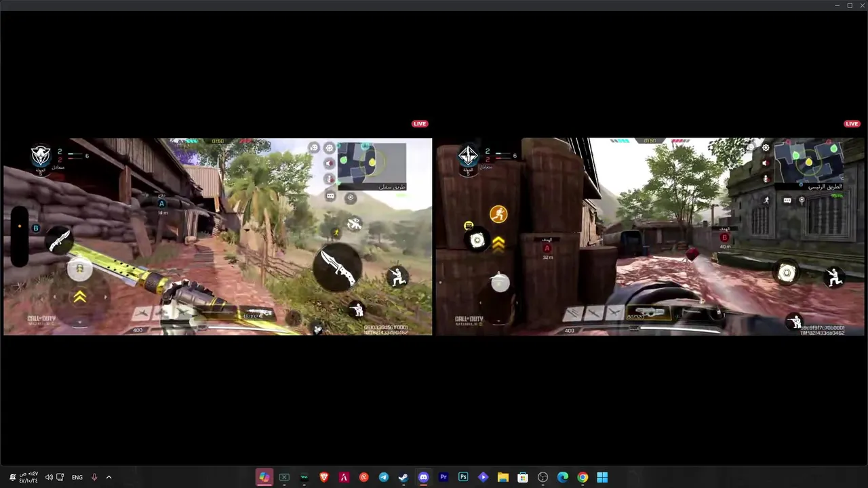Select weapon slot showing 48/192
868x488 pixels.
click(256, 314)
